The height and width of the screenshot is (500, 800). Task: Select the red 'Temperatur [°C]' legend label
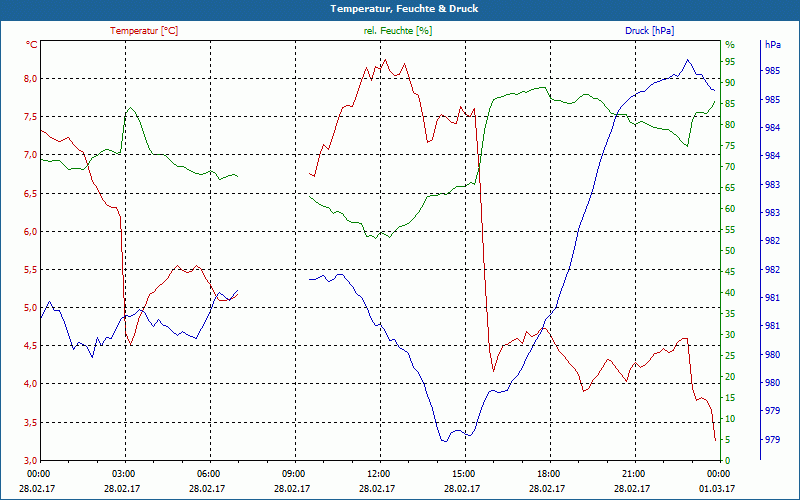pos(144,31)
